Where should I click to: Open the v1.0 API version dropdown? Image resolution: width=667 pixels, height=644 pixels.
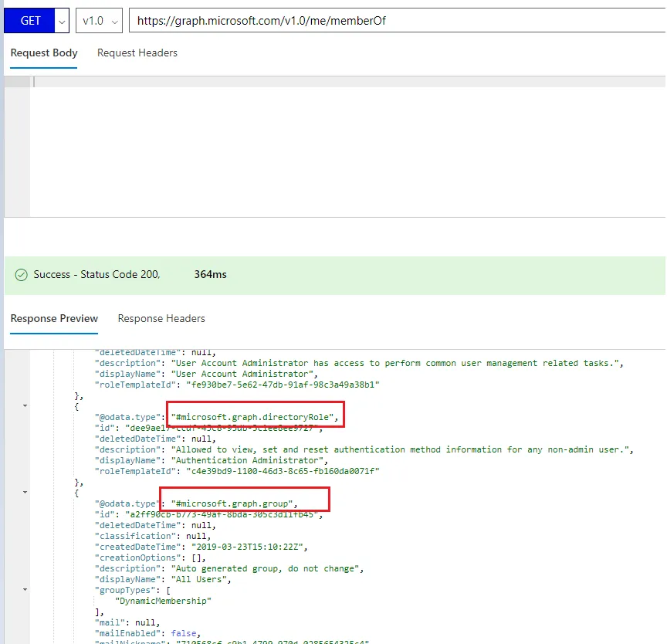(99, 20)
